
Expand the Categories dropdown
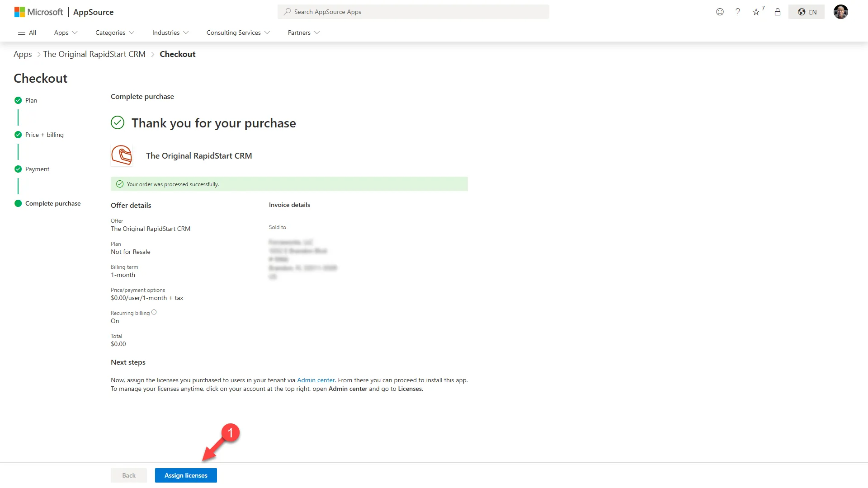(x=115, y=33)
